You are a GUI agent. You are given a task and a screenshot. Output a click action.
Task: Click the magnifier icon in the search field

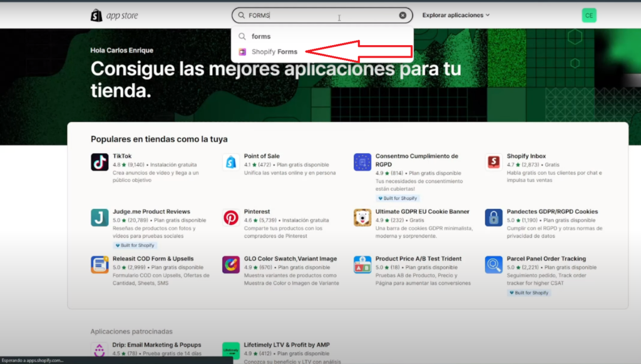(241, 16)
